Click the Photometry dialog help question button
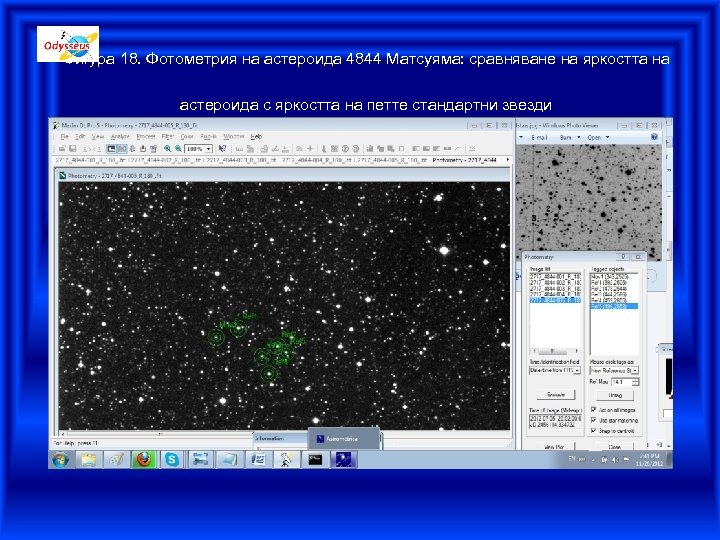Screen dimensions: 720x540 click(x=623, y=257)
